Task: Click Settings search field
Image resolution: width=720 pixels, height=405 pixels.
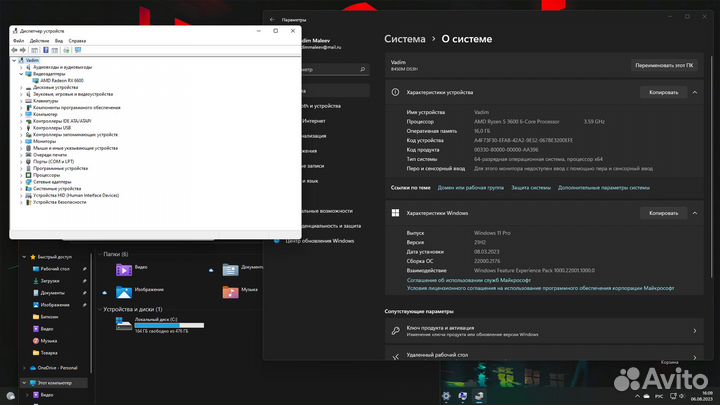Action: [333, 69]
